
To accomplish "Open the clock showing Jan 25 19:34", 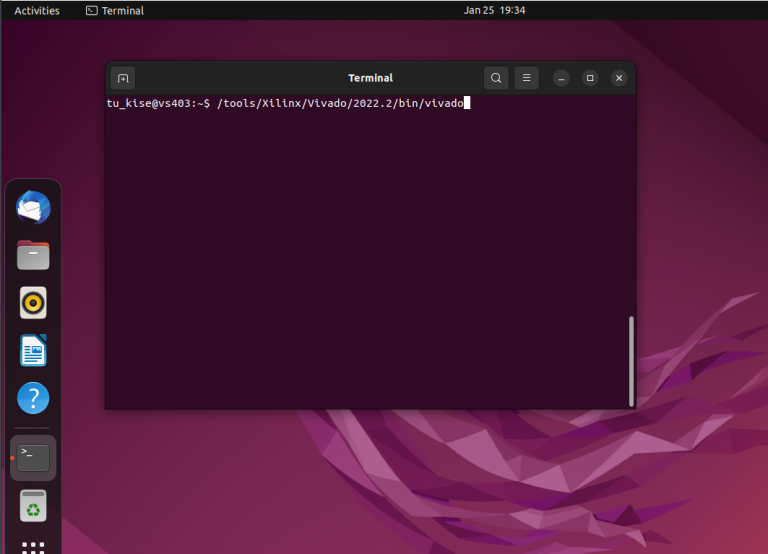I will click(x=494, y=10).
